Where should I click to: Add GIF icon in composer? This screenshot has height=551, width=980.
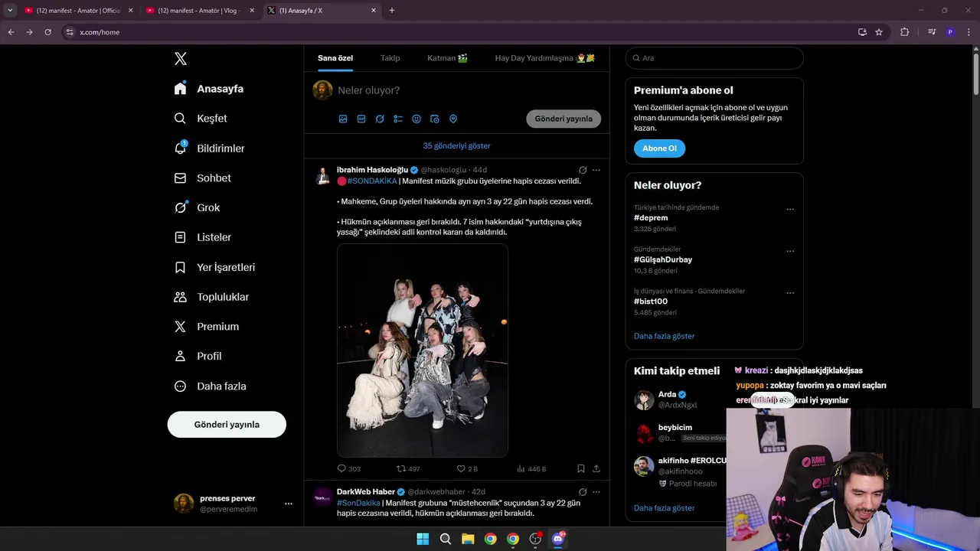[x=361, y=119]
